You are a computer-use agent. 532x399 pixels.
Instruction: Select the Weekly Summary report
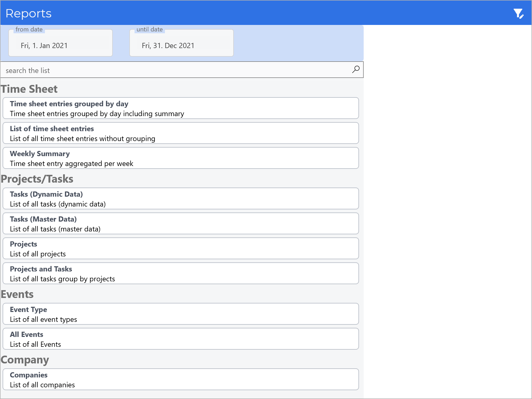tap(181, 158)
